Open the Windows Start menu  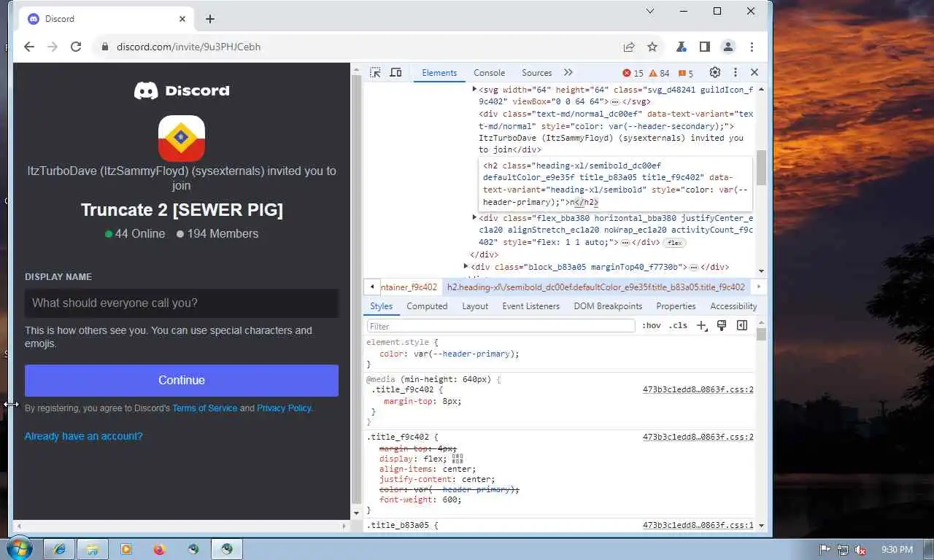tap(18, 548)
